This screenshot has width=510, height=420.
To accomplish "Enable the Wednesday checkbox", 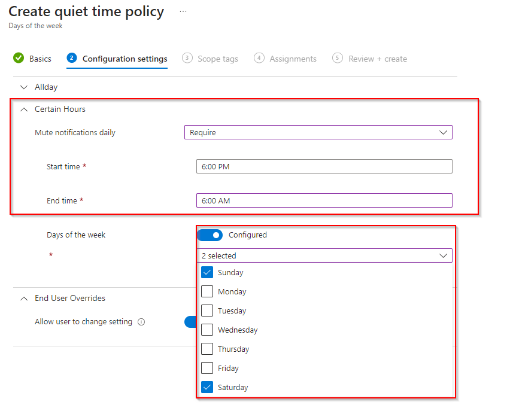I will (x=207, y=330).
